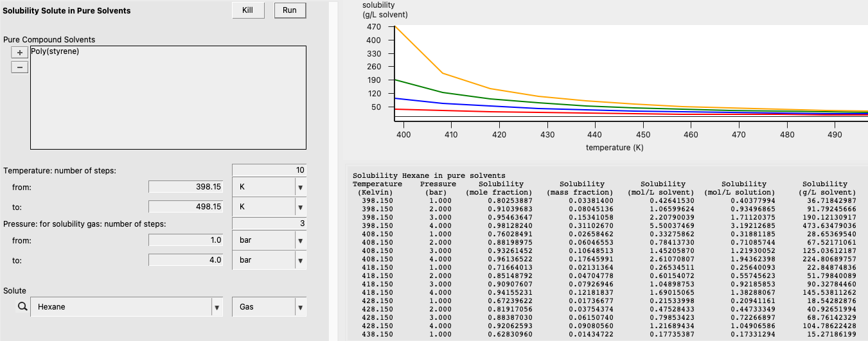Click the pressure steps field showing 3

pyautogui.click(x=269, y=223)
